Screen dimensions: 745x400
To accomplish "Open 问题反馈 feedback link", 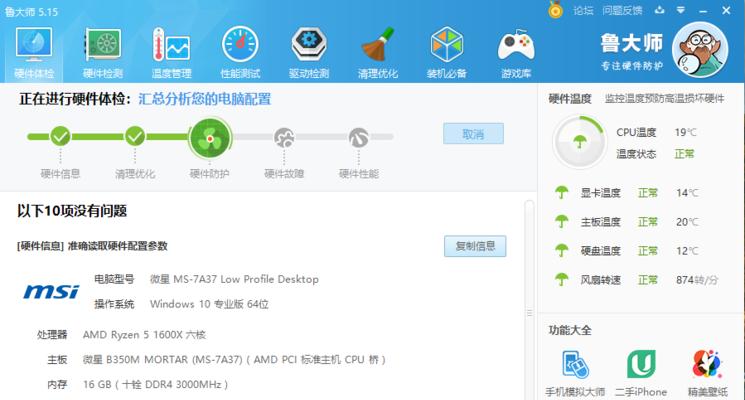I will point(622,10).
